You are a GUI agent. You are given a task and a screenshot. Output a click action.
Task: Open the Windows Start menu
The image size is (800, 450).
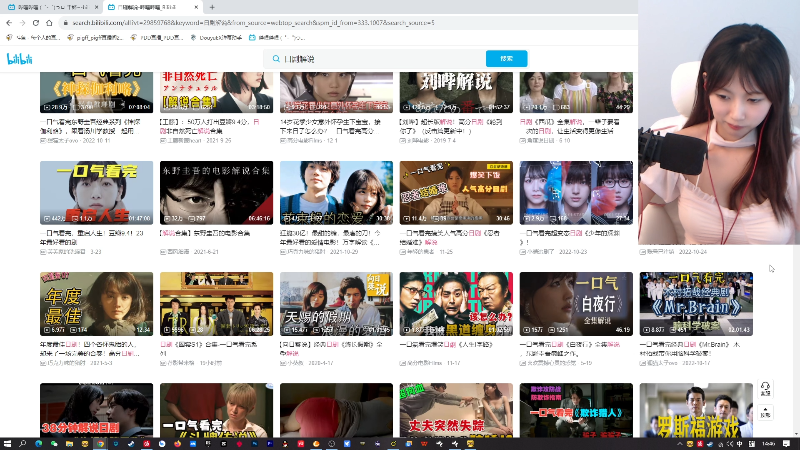(x=7, y=444)
